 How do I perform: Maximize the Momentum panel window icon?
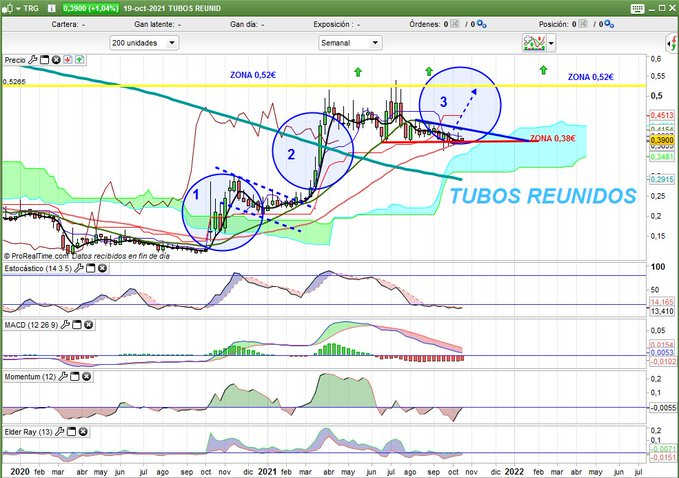point(75,377)
